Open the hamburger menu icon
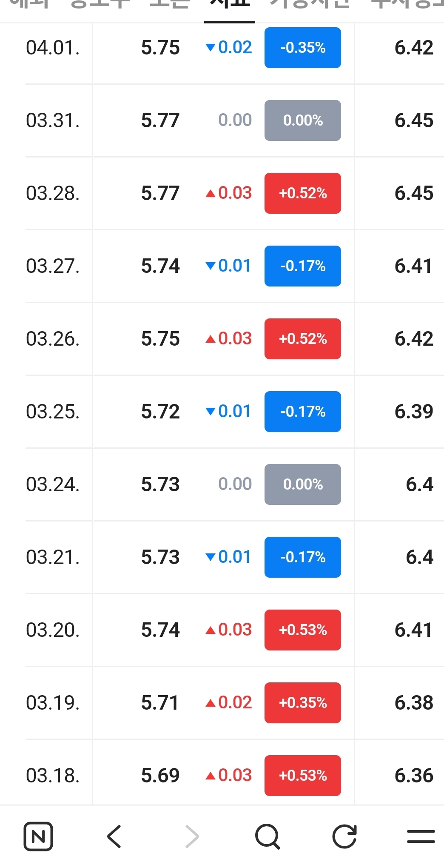Image resolution: width=444 pixels, height=868 pixels. [x=421, y=836]
